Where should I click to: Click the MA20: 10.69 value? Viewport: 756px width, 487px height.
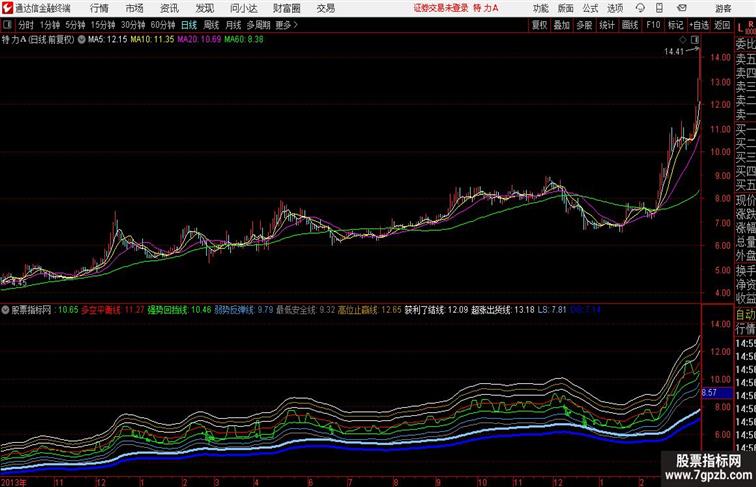coord(199,40)
